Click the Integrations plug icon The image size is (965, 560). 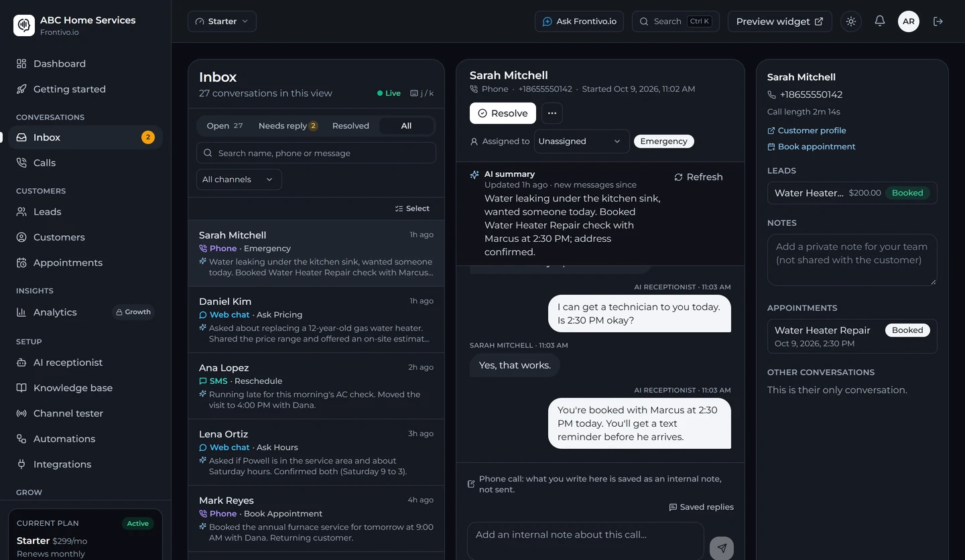21,464
